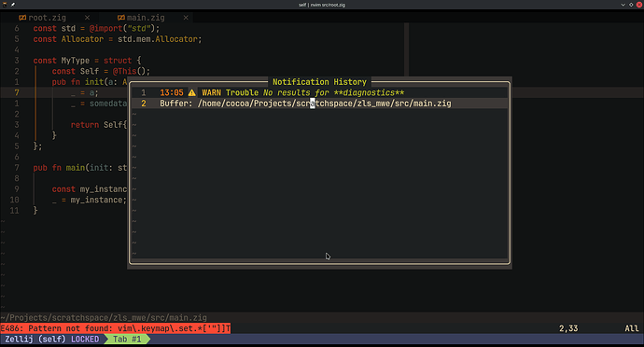Click the 'pub fn main(init:' code line
This screenshot has height=347, width=644.
click(x=80, y=168)
